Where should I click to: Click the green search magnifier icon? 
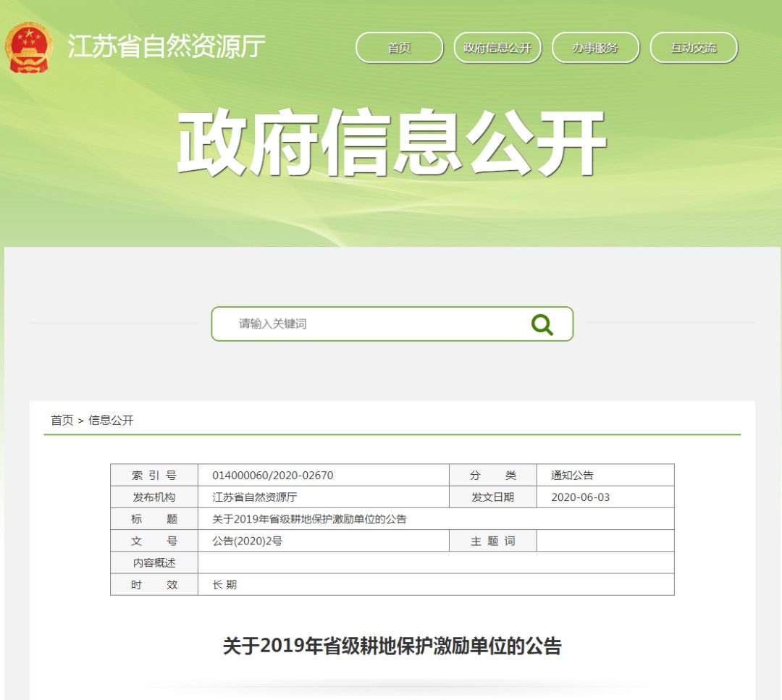pyautogui.click(x=542, y=324)
